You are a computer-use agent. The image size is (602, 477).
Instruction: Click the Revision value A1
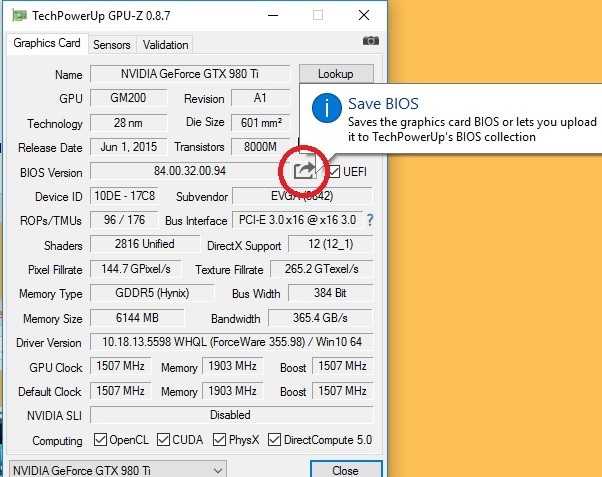pos(260,98)
